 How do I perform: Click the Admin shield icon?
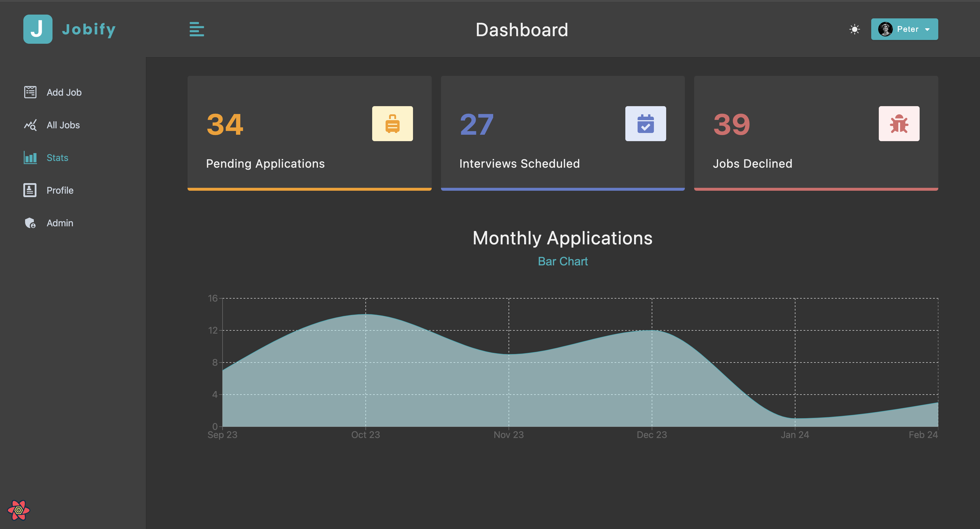click(30, 223)
